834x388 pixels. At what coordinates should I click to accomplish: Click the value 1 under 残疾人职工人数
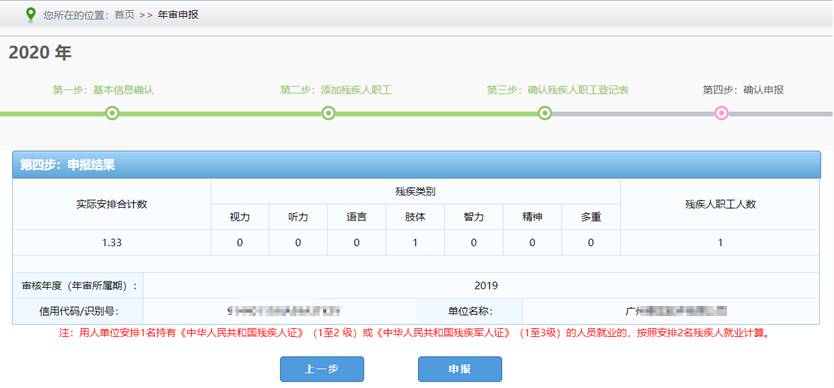(x=720, y=243)
